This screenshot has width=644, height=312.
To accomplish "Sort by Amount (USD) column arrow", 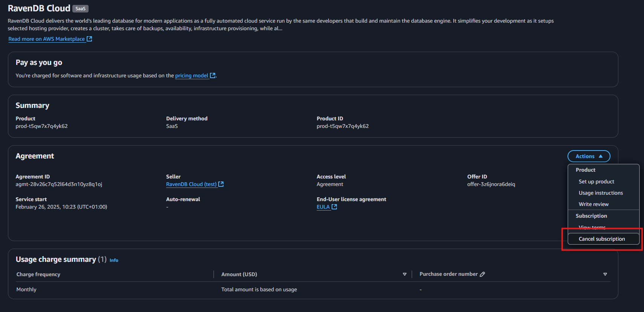I will tap(404, 274).
